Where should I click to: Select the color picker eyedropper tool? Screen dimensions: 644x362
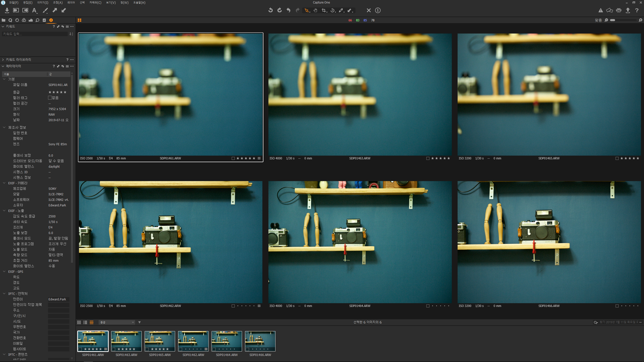tap(341, 10)
